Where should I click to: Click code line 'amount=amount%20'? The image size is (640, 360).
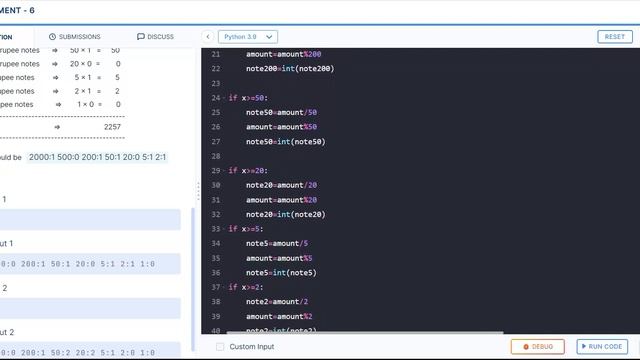pyautogui.click(x=281, y=200)
